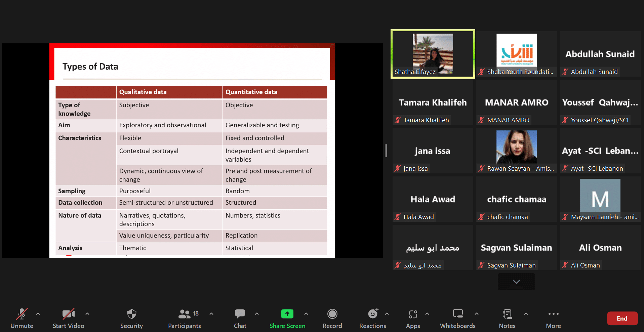644x332 pixels.
Task: Click muted mic icon beside Hala Awad name
Action: pos(398,217)
